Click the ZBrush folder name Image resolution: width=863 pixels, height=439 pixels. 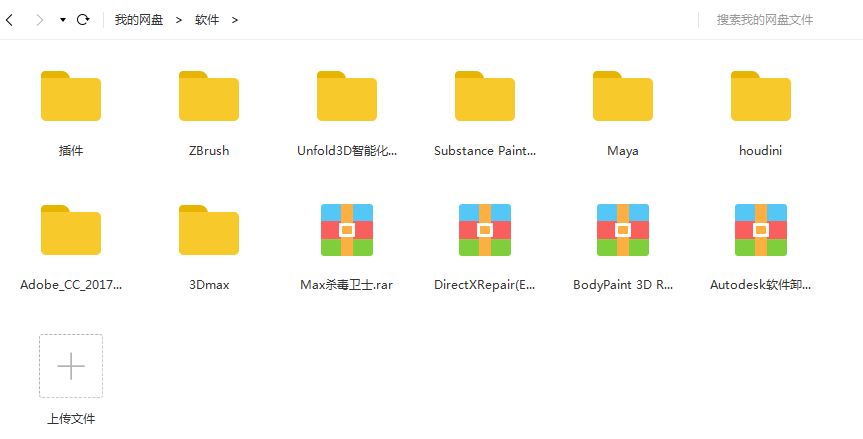click(x=209, y=151)
